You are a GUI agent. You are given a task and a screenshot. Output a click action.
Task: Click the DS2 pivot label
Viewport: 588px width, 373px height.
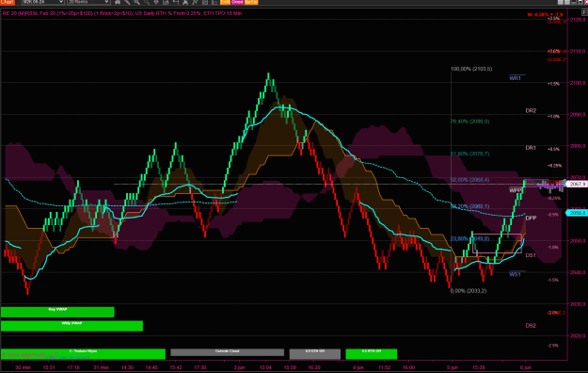531,325
